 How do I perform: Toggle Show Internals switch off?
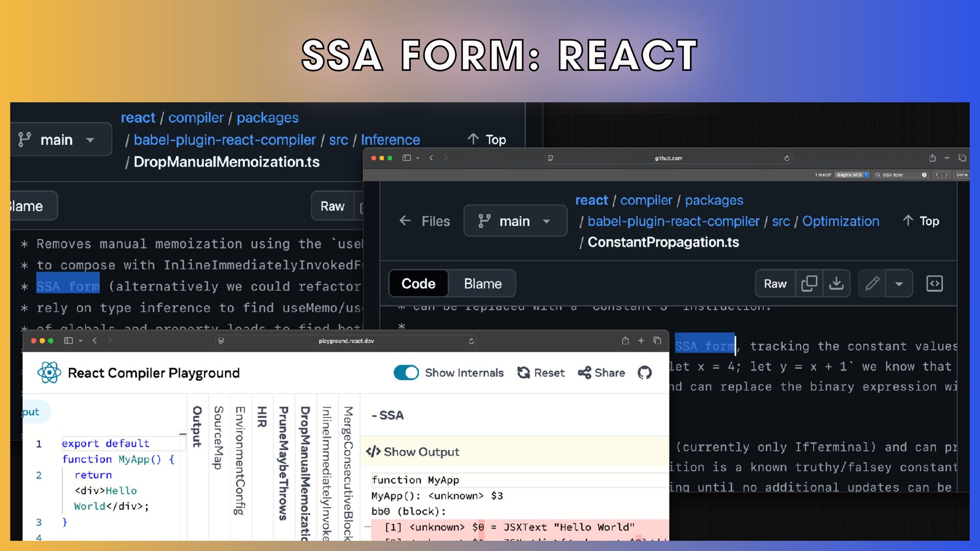coord(406,373)
